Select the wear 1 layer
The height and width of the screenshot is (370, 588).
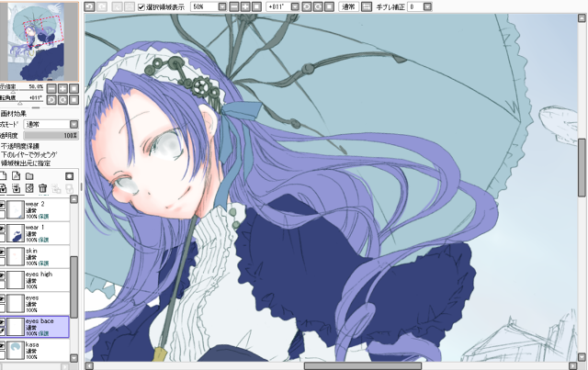click(x=35, y=233)
